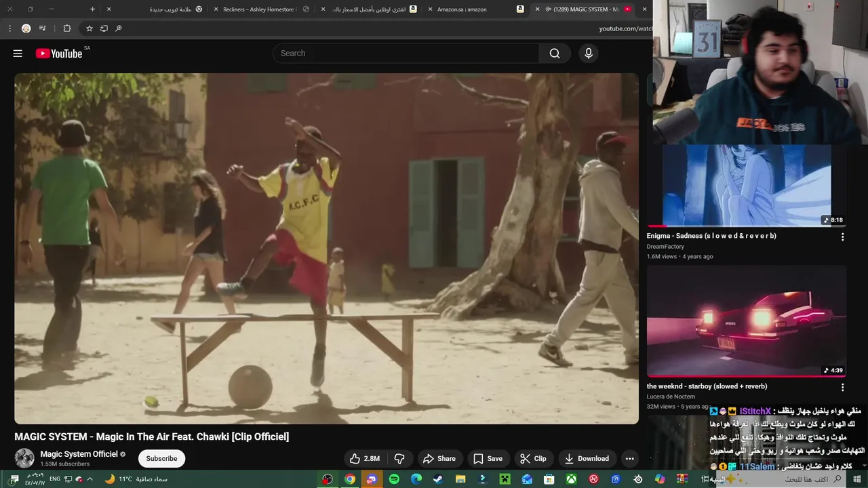Like the video showing 2.8M likes

365,459
